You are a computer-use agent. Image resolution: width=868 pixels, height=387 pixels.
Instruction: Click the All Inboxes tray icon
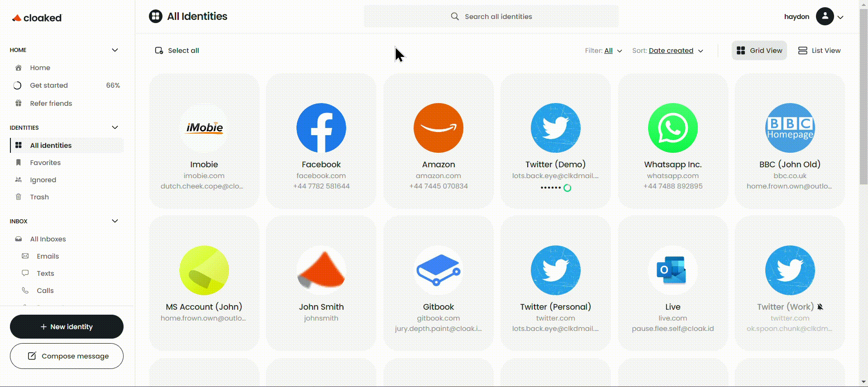(19, 239)
